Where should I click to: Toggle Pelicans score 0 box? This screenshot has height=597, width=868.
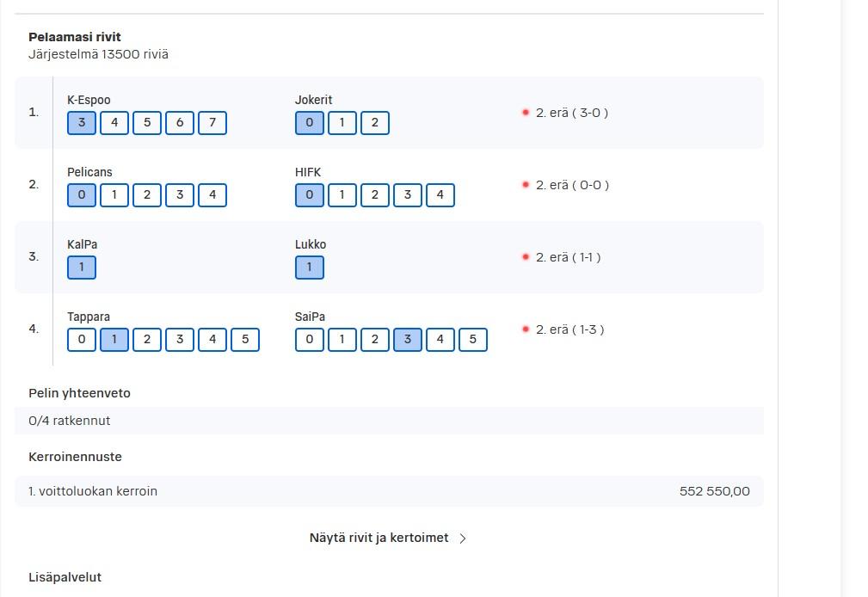point(82,195)
